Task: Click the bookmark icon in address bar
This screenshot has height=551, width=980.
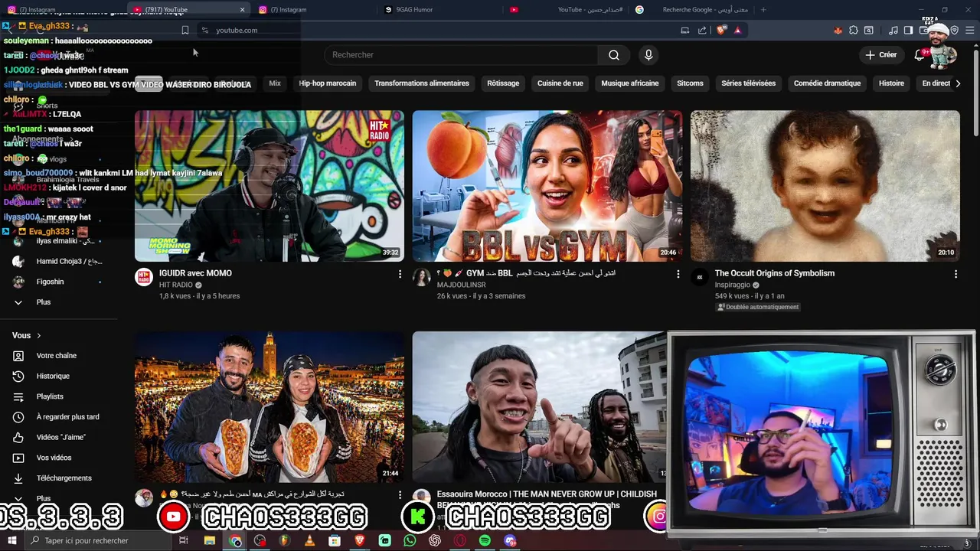Action: 185,31
